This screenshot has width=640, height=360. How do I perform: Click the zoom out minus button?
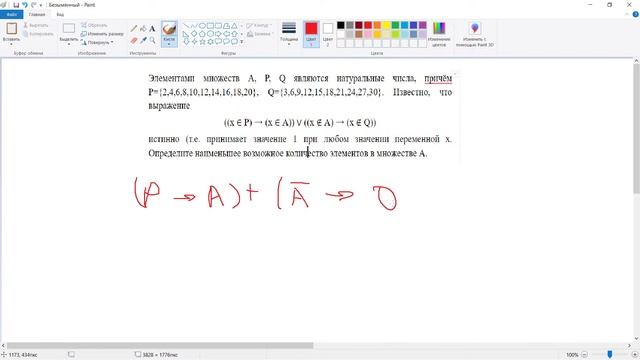pyautogui.click(x=584, y=355)
